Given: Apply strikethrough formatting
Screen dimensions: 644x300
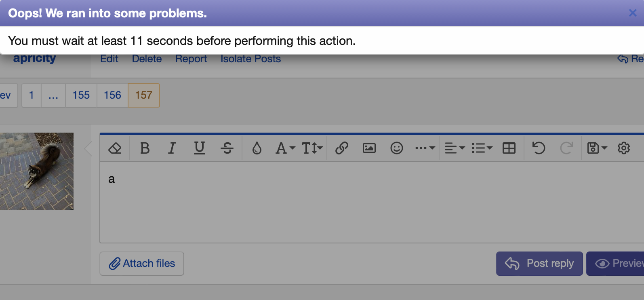Looking at the screenshot, I should (227, 148).
